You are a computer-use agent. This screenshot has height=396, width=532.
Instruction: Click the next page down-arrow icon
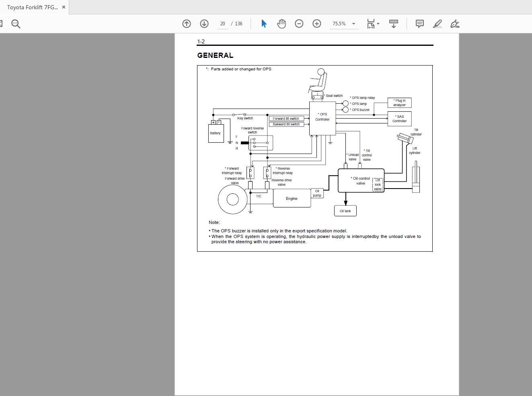tap(204, 24)
